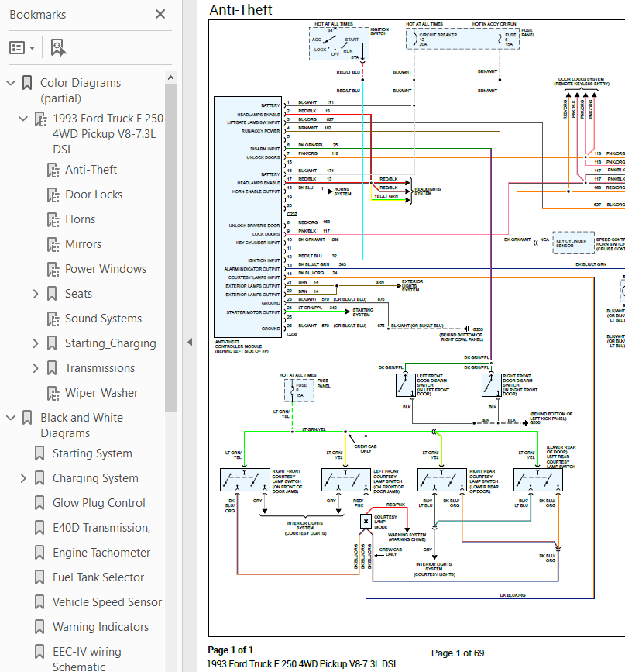
Task: Open the Warning Indicators bookmark
Action: pos(101,627)
